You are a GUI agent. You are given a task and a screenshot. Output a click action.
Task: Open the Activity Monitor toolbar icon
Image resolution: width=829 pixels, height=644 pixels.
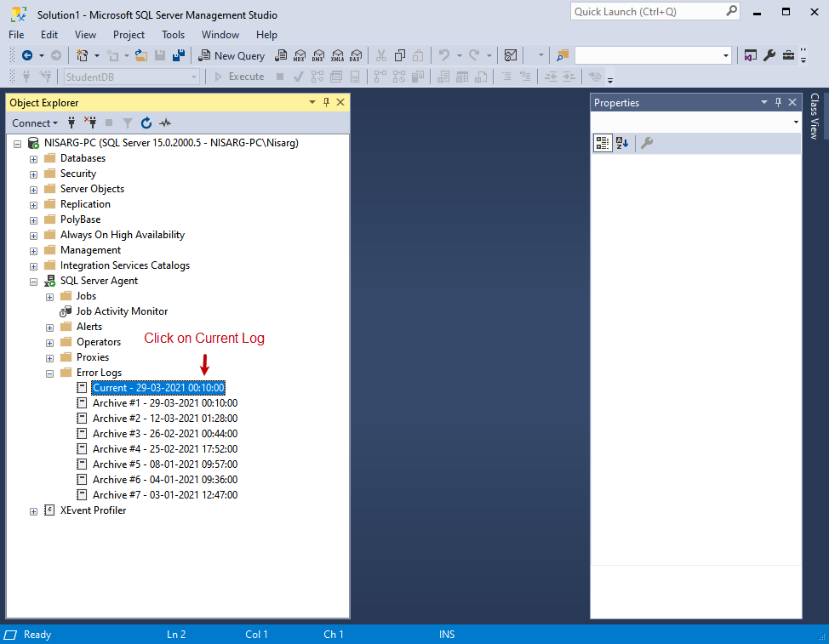pos(511,55)
